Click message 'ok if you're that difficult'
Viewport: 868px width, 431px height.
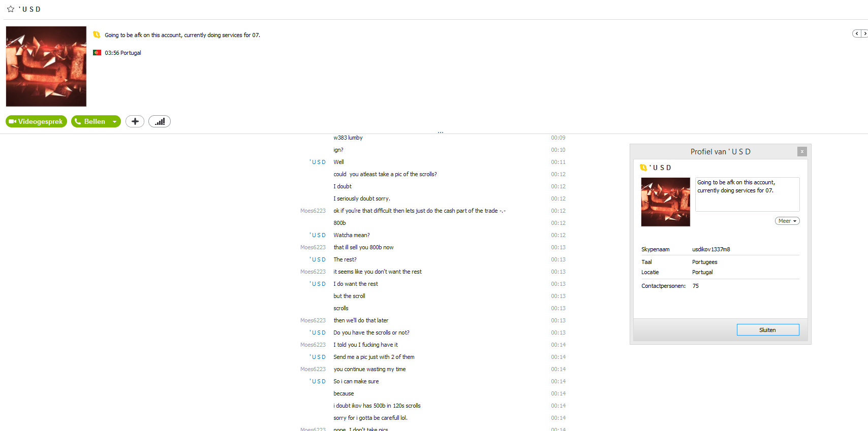pos(420,211)
